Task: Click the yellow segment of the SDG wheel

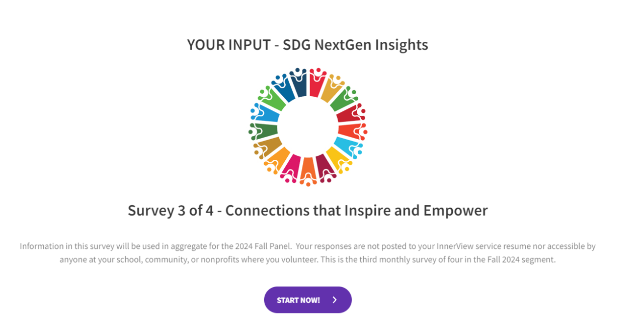Action: (x=336, y=157)
